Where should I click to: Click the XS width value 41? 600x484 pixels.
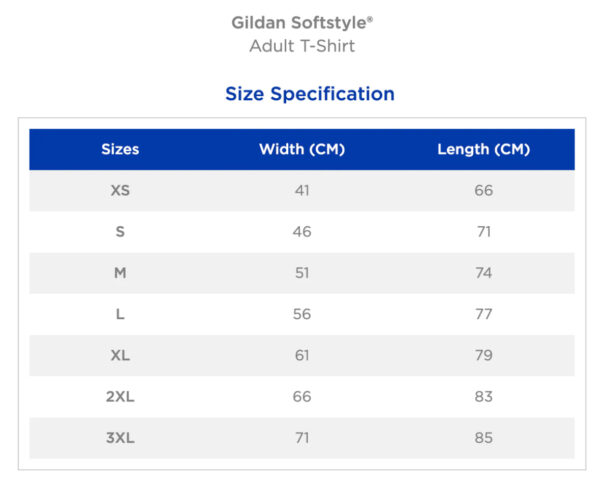click(302, 191)
